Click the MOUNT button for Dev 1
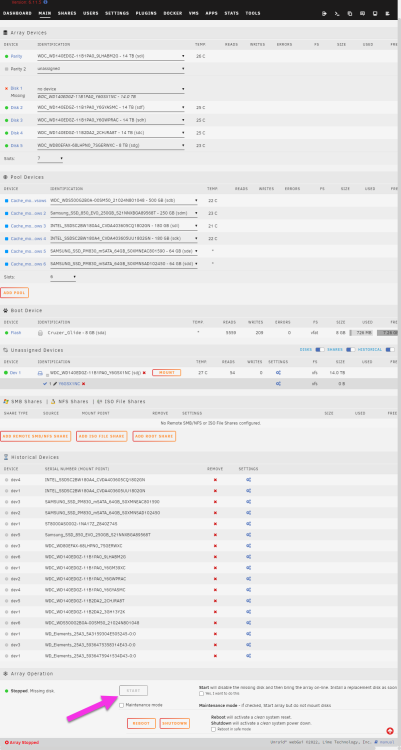401x750 pixels. (x=167, y=372)
